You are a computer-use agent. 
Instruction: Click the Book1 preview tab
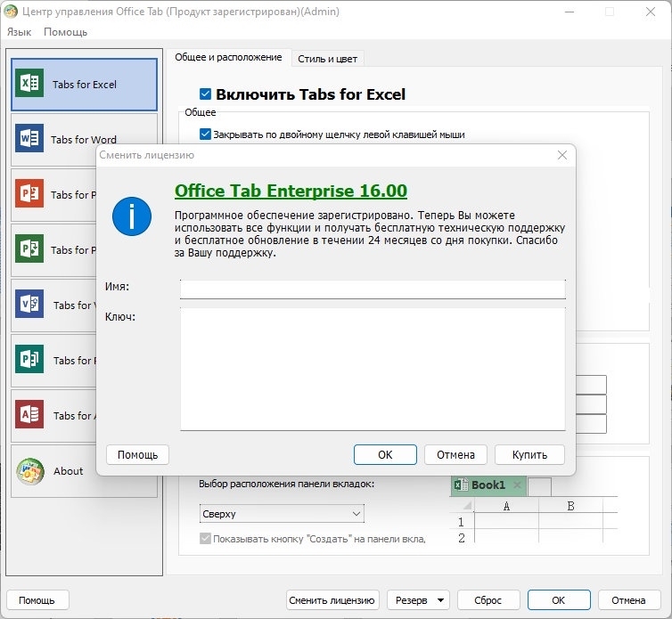tap(488, 485)
